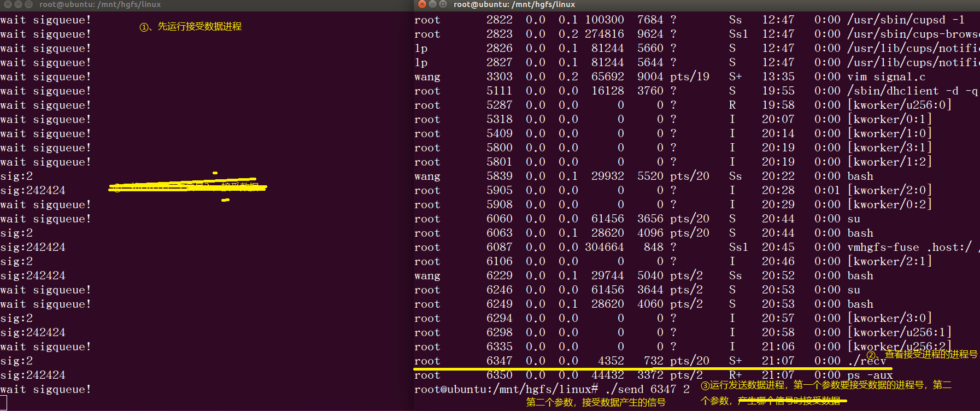Click the ./send 6347 2 command at the prompt
Viewport: 980px width, 411px height.
(648, 389)
